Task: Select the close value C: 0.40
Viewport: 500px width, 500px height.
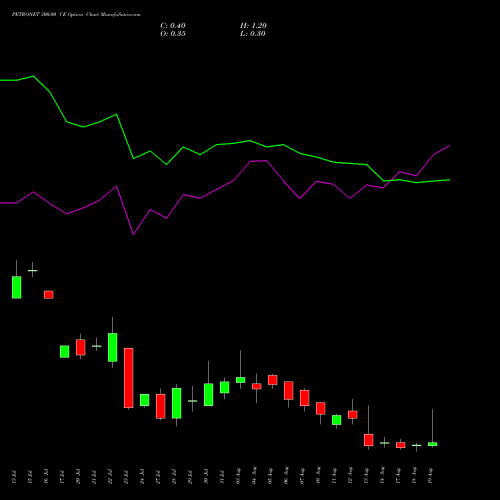Action: coord(173,26)
